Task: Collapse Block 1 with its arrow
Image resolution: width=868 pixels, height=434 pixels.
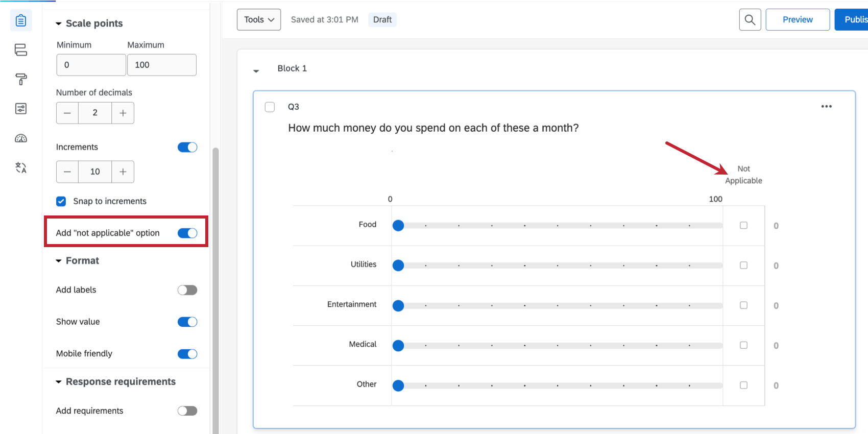Action: (x=256, y=70)
